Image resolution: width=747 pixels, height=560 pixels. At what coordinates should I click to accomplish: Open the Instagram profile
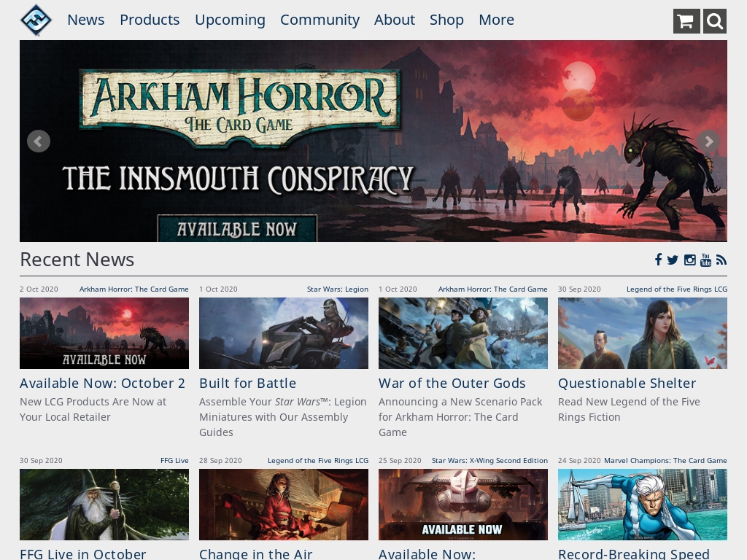689,260
